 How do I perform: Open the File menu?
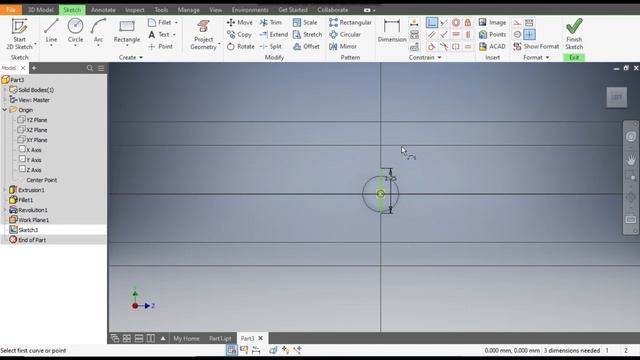click(x=11, y=10)
